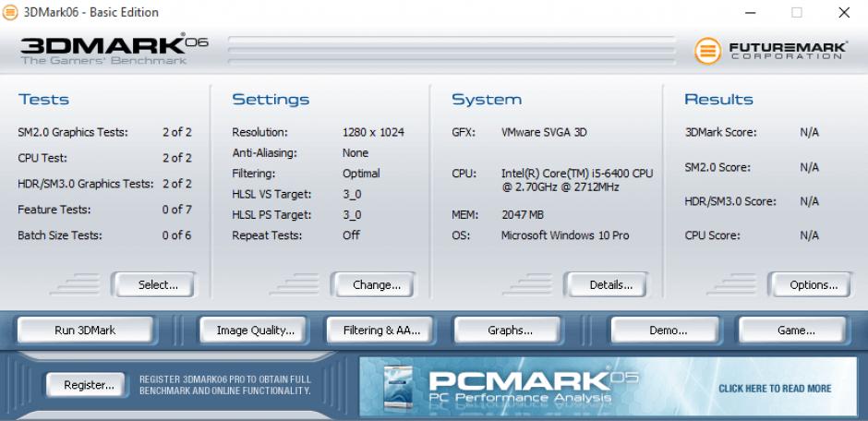Image resolution: width=868 pixels, height=421 pixels.
Task: Launch the Game mode
Action: click(792, 331)
